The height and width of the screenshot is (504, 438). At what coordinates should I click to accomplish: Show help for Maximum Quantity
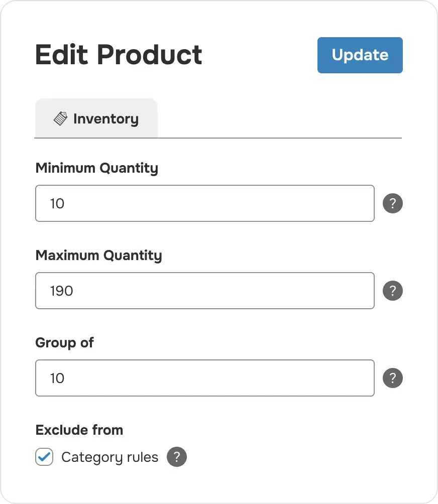tap(393, 291)
